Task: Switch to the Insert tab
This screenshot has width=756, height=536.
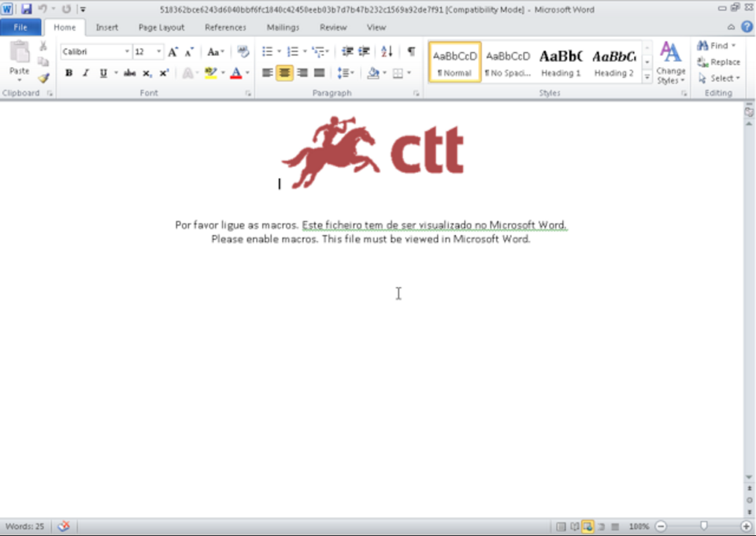Action: click(107, 28)
